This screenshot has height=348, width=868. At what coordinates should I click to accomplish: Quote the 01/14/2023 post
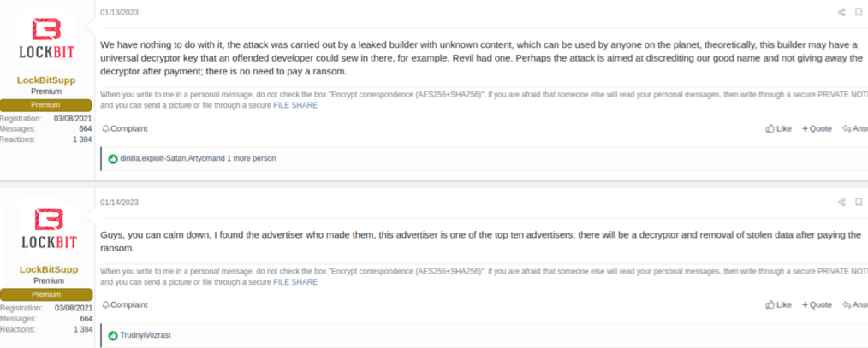point(817,305)
